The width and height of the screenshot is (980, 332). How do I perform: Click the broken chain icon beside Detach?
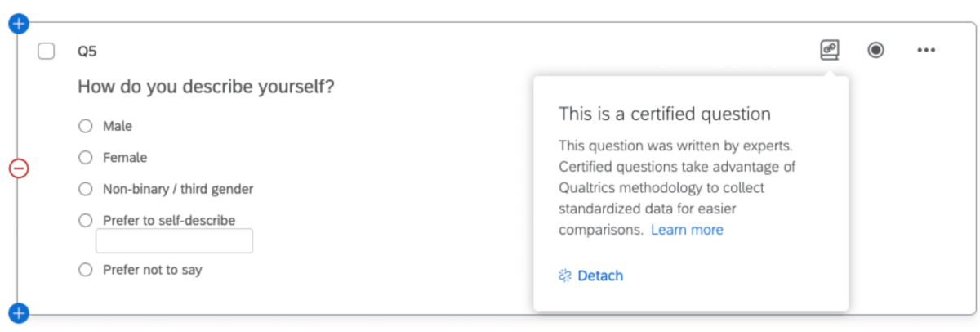point(565,276)
